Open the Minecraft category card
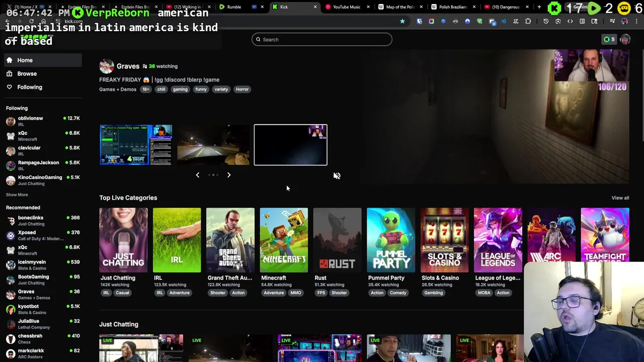 pyautogui.click(x=284, y=240)
